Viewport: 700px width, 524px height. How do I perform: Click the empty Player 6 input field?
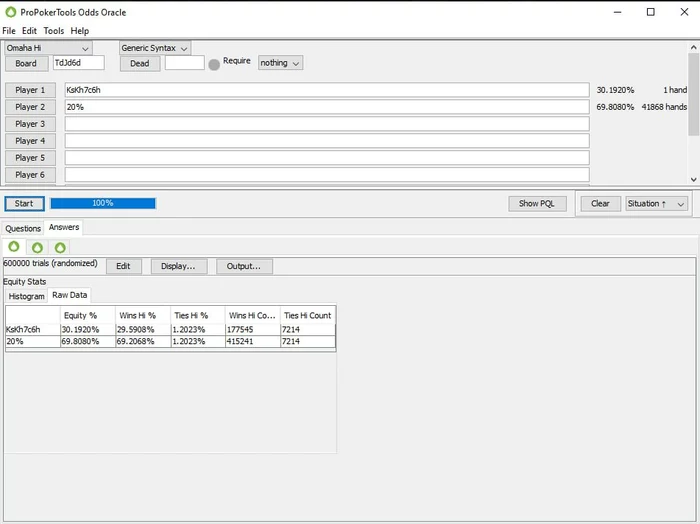327,175
